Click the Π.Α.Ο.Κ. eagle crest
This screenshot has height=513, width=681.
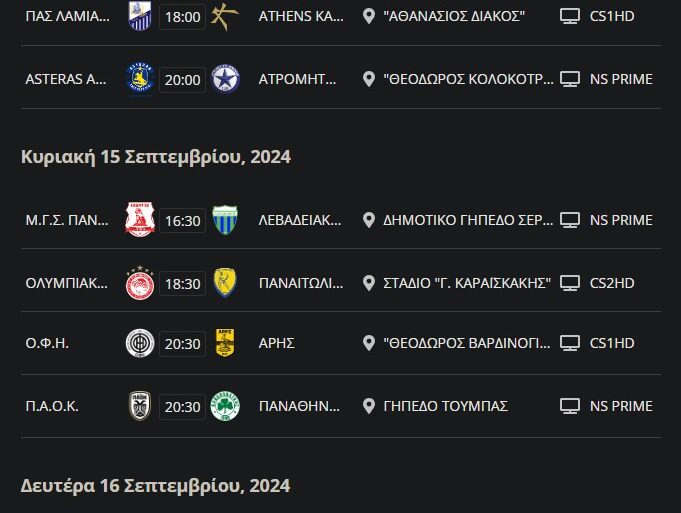click(x=140, y=406)
